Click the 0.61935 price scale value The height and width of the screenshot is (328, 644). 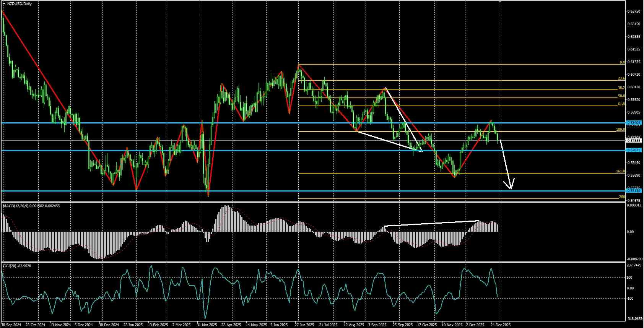pyautogui.click(x=634, y=49)
